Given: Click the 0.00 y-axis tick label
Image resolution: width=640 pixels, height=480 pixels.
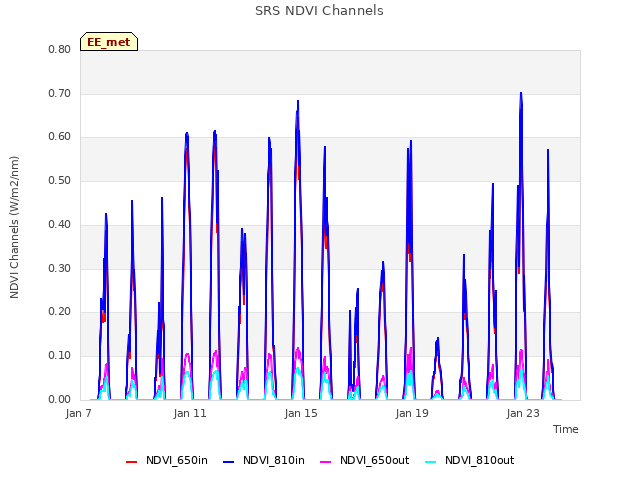Looking at the screenshot, I should pos(60,400).
